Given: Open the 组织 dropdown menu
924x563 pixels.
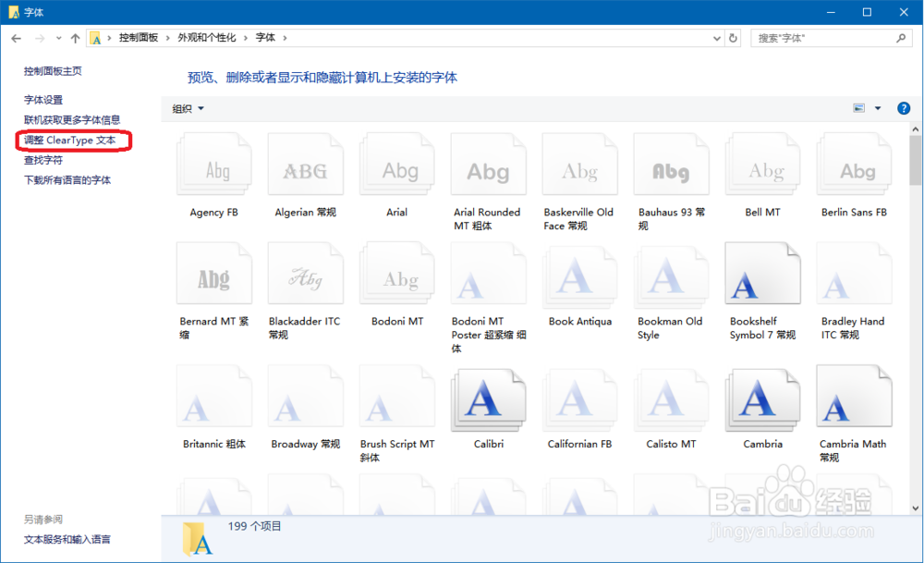Looking at the screenshot, I should [x=187, y=108].
